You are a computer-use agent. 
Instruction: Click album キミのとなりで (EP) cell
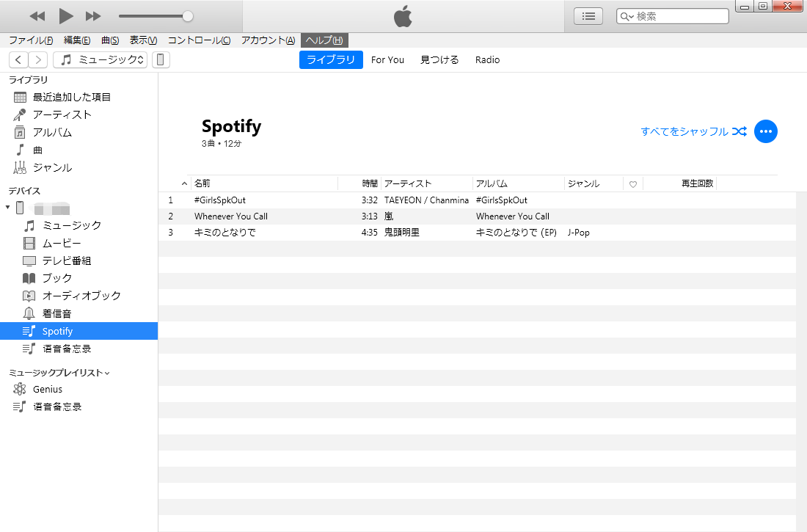point(516,233)
